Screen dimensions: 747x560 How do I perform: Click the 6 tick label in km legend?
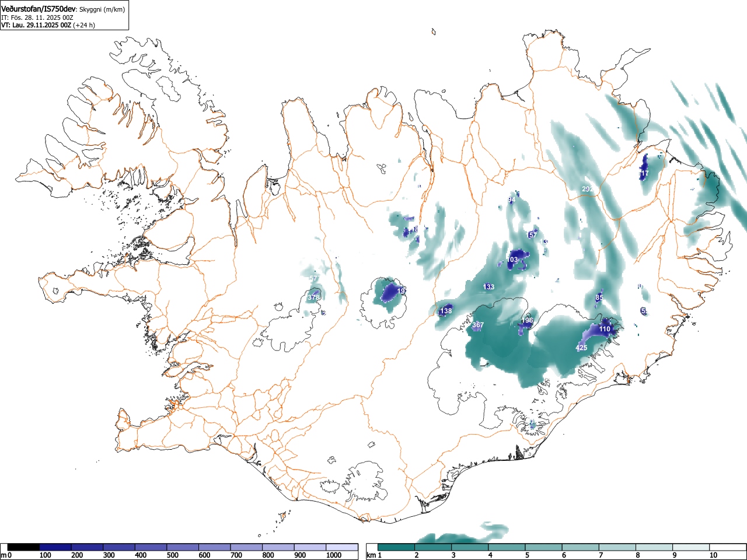pos(564,555)
